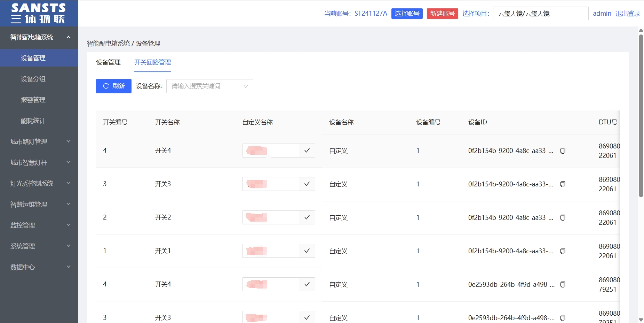Open 设备分组 in the sidebar
Viewport: 644px width, 323px height.
pyautogui.click(x=39, y=79)
